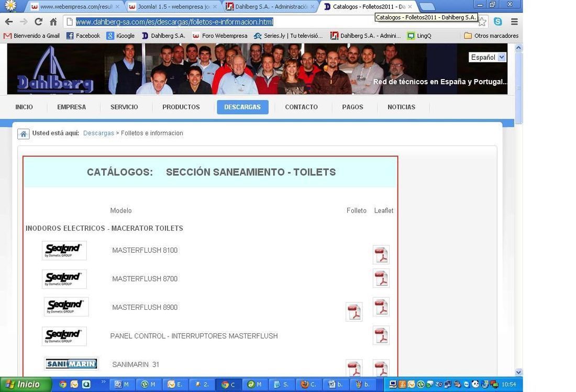Click the browser forward arrow
This screenshot has height=392, width=576.
(x=24, y=21)
